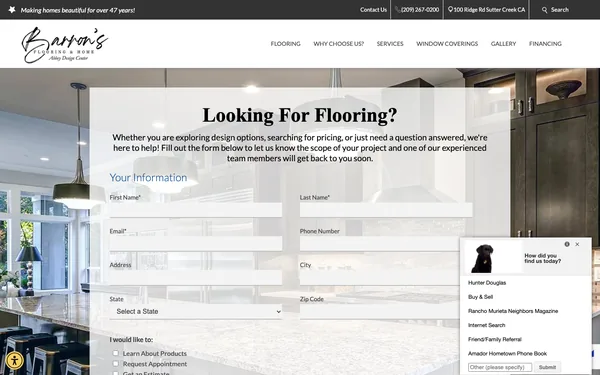Open Contact Us link

pos(373,10)
